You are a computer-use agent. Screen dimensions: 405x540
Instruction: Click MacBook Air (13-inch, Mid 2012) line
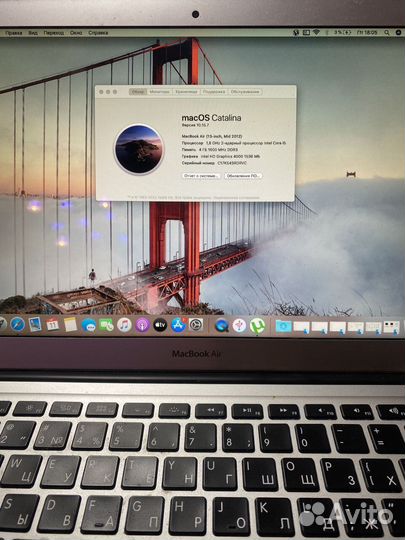point(212,136)
